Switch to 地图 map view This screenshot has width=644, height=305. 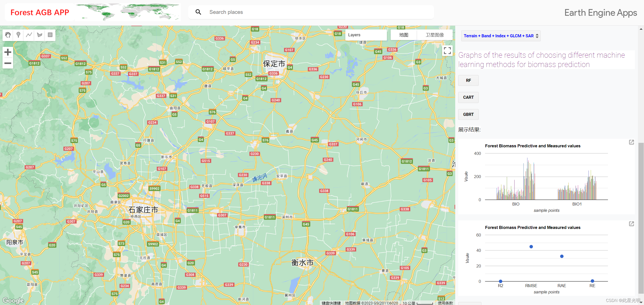click(x=404, y=35)
